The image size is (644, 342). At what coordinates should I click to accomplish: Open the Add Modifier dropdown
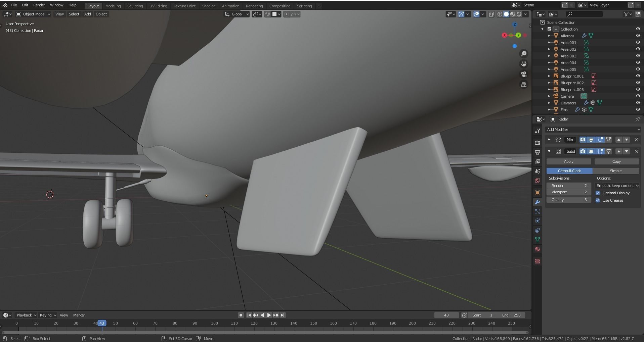pos(593,130)
